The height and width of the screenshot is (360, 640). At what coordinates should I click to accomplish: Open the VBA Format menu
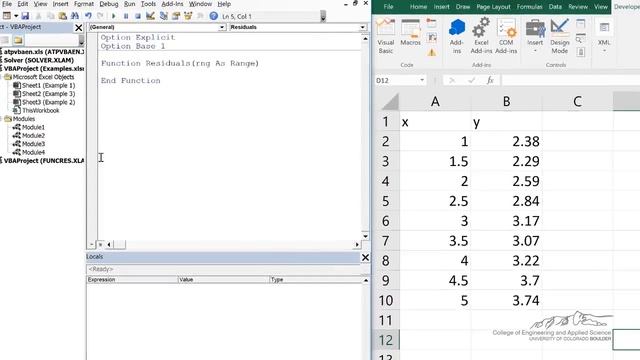(x=84, y=4)
